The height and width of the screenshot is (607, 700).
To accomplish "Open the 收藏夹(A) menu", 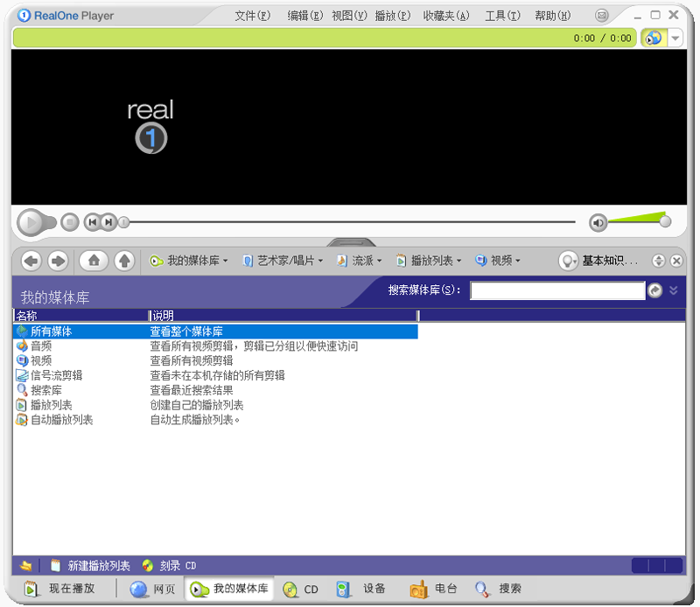I will click(x=446, y=16).
